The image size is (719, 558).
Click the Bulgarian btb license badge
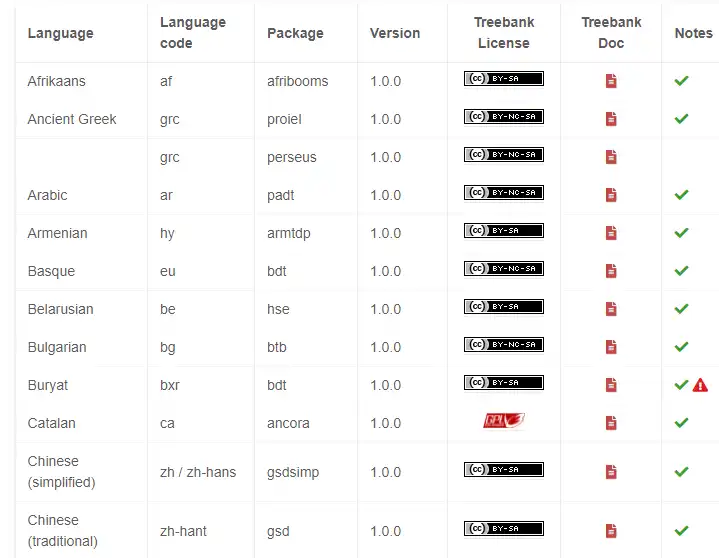coord(503,345)
